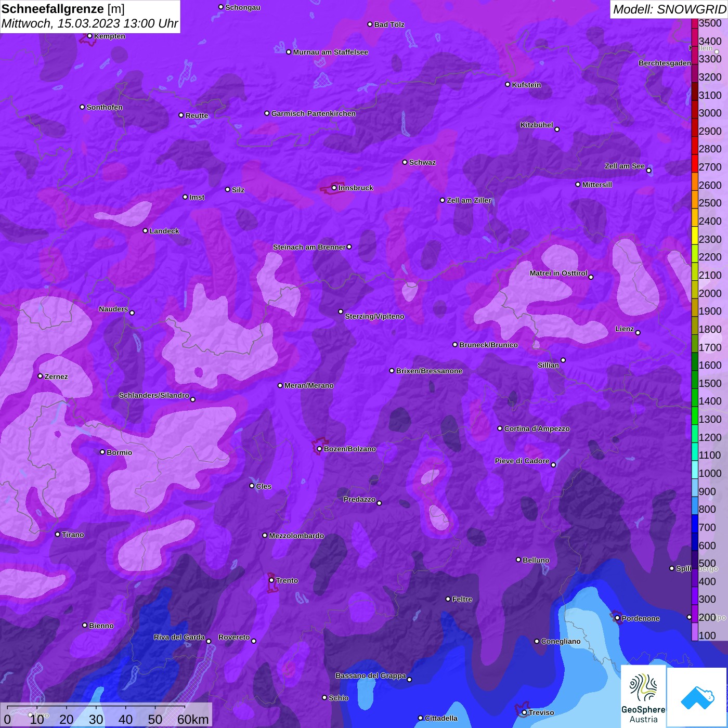Click the Brixen/Bressanone label
Screen dimensions: 728x728
430,371
